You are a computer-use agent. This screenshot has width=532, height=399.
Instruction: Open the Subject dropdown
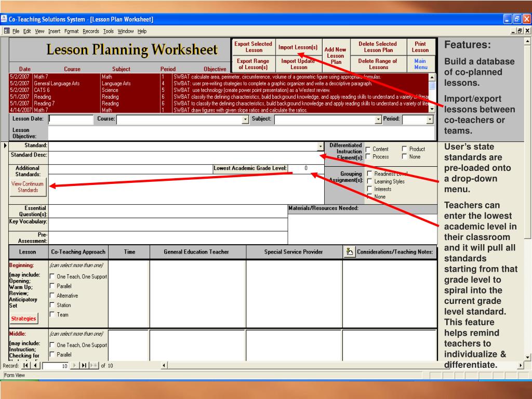coord(378,119)
